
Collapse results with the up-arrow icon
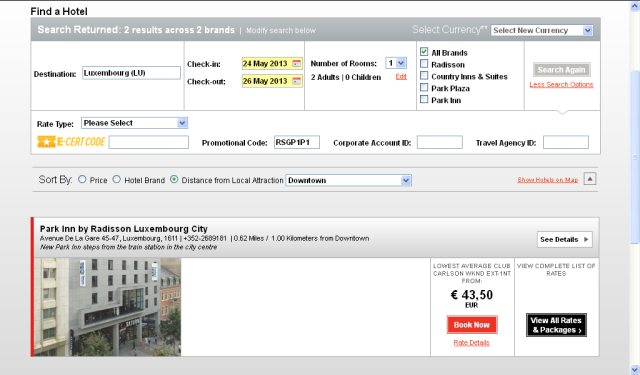(590, 179)
